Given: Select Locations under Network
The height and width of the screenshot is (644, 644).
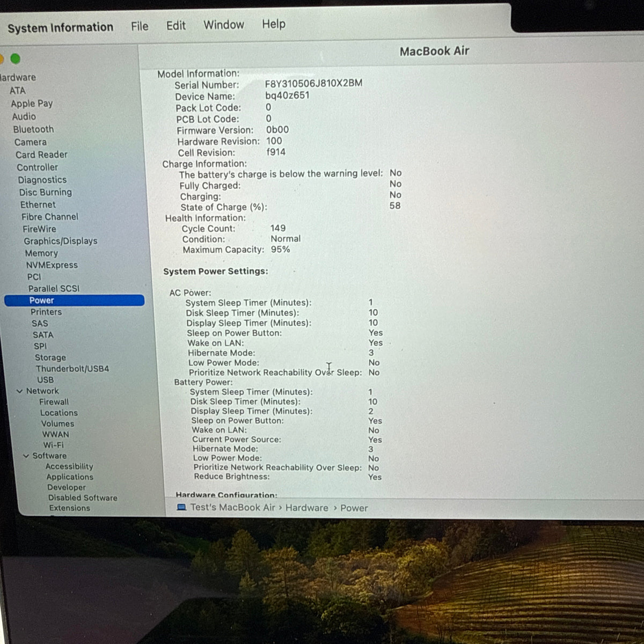Looking at the screenshot, I should [58, 413].
